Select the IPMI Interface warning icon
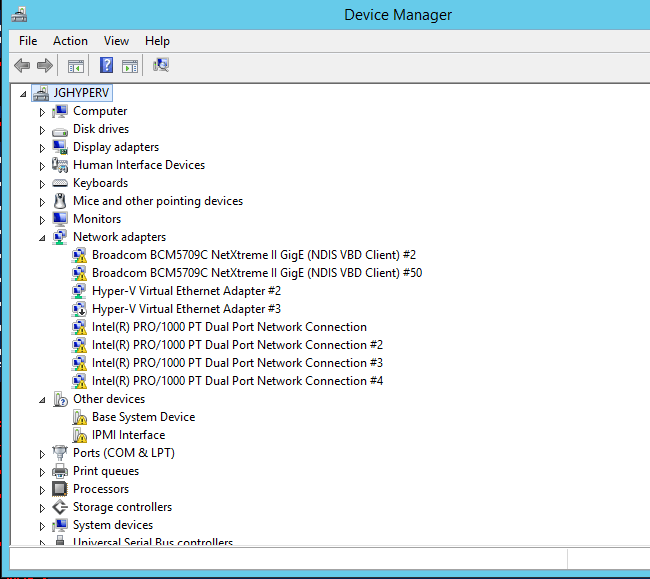 [x=80, y=435]
